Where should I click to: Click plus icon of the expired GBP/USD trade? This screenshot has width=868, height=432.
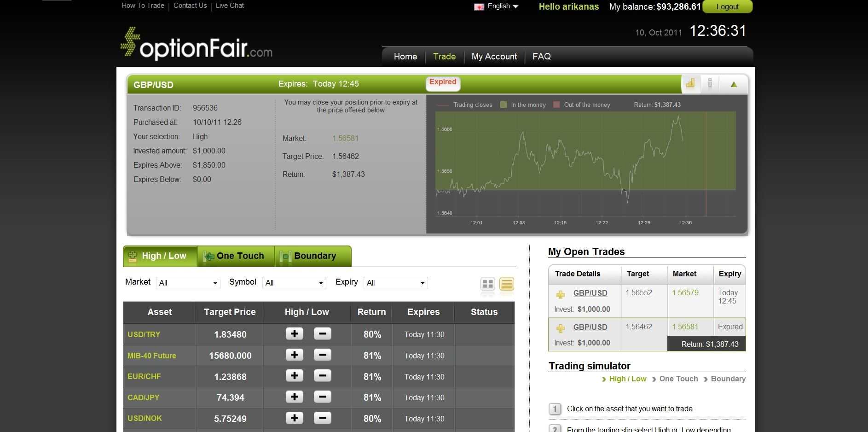tap(561, 328)
